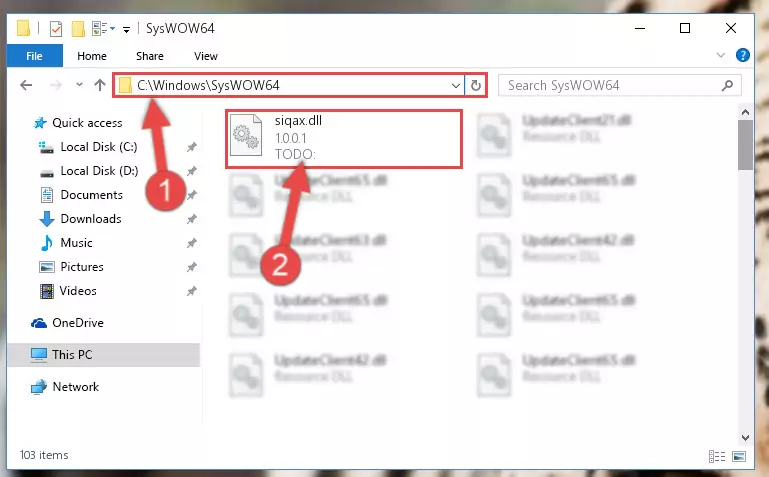Switch to the Home ribbon tab
Image resolution: width=769 pixels, height=477 pixels.
(x=92, y=56)
